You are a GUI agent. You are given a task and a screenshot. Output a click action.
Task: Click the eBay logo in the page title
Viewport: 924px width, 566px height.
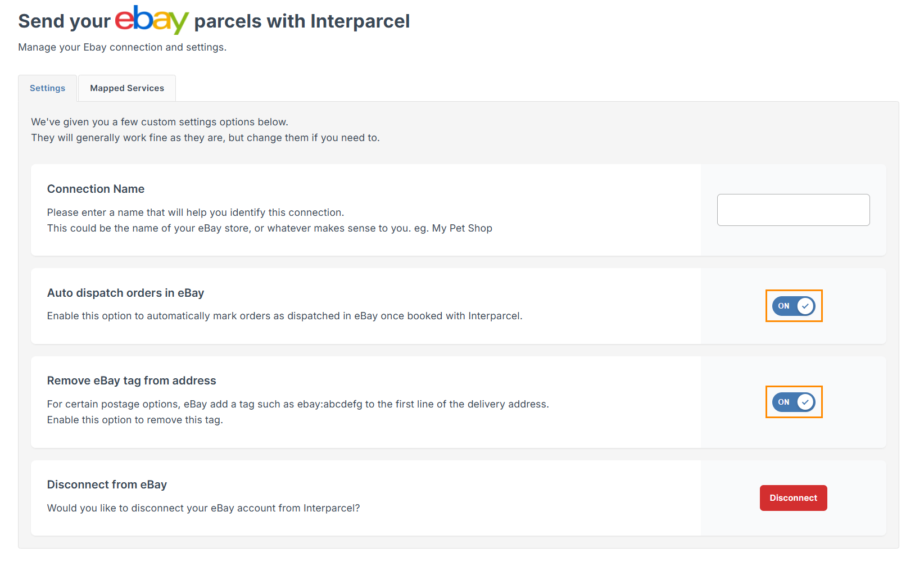152,20
